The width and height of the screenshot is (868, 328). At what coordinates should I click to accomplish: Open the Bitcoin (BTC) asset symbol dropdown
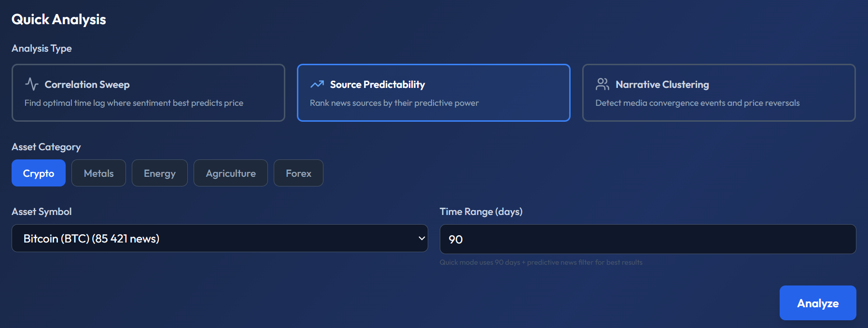[x=220, y=238]
